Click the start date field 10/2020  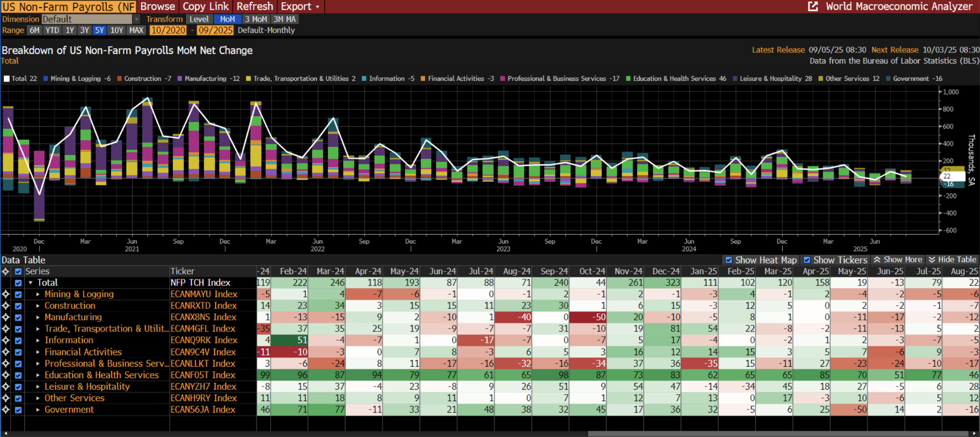[168, 30]
